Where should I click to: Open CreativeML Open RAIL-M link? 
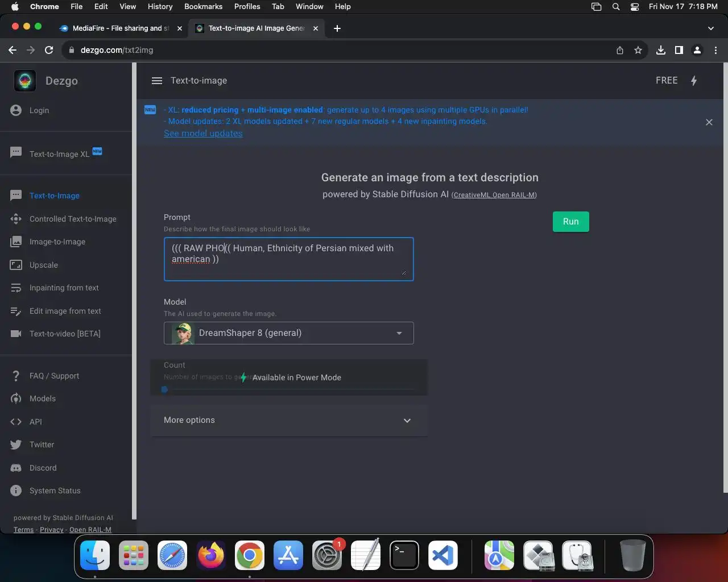click(x=494, y=195)
